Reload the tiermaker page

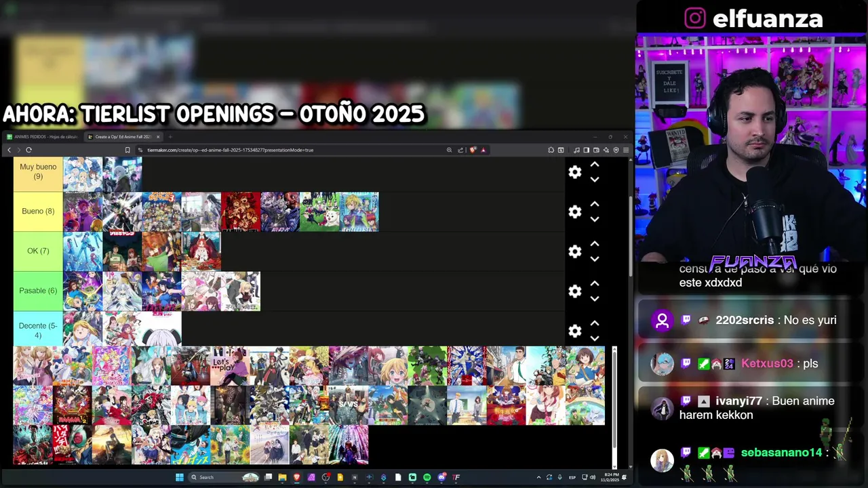click(28, 150)
